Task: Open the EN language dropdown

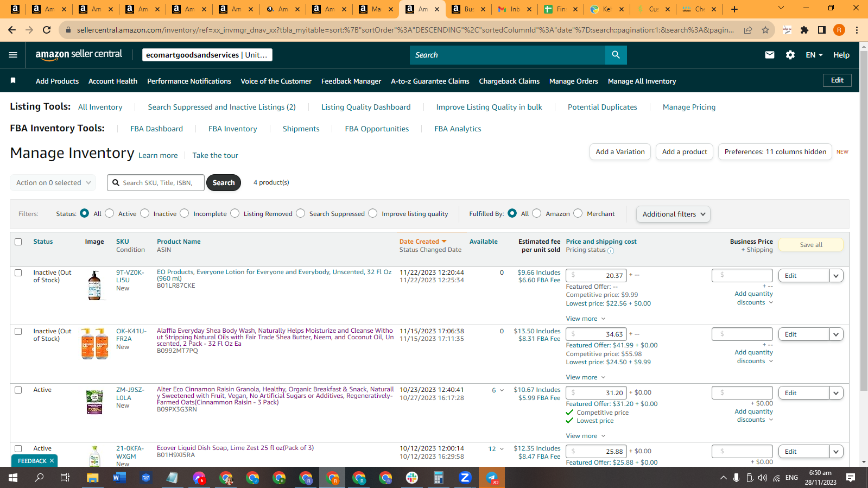Action: [x=814, y=55]
